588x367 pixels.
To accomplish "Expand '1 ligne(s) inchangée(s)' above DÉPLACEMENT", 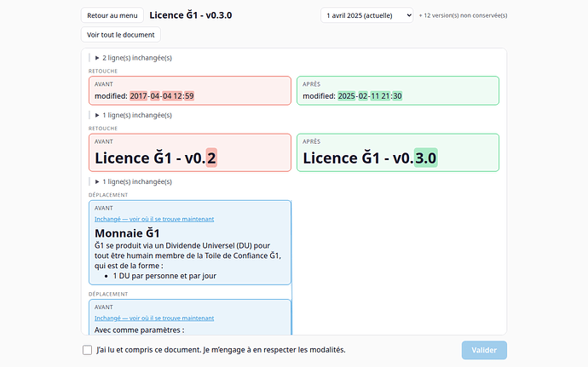I will click(134, 181).
